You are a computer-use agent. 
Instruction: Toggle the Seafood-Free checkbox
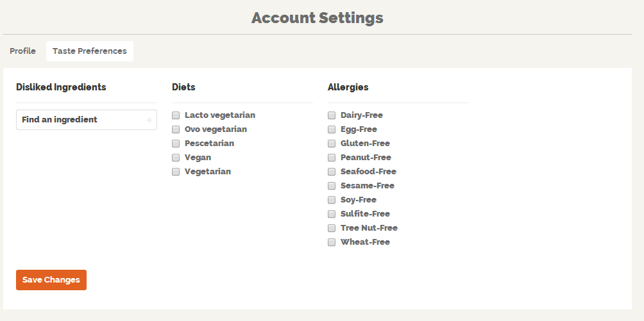[x=332, y=172]
